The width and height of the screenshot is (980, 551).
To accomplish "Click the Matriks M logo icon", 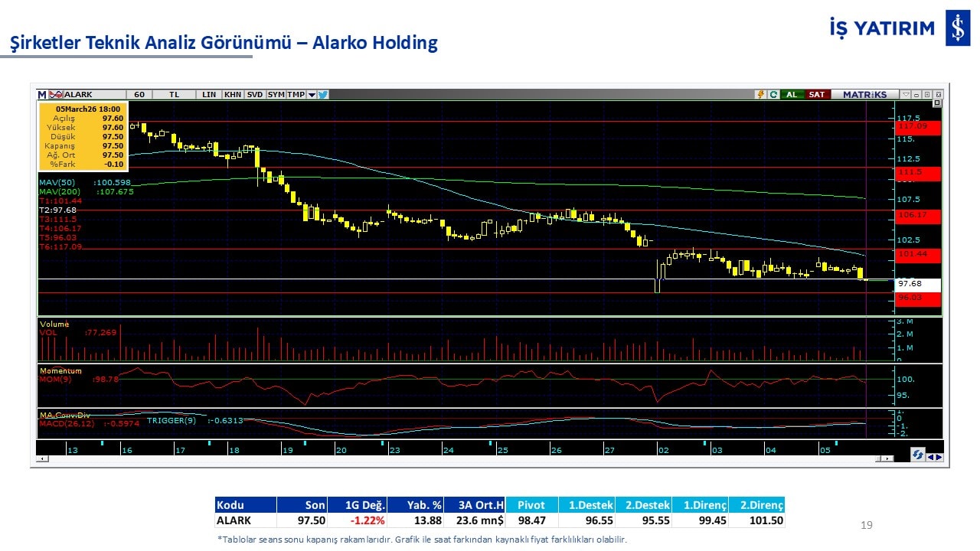I will [41, 95].
